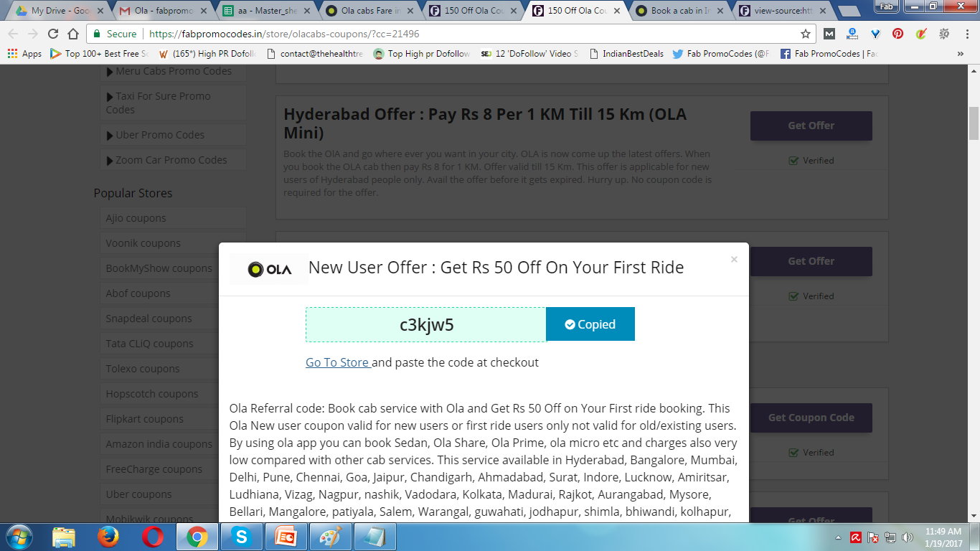Click the green Secure padlock icon
Viewport: 980px width, 551px height.
(x=97, y=34)
